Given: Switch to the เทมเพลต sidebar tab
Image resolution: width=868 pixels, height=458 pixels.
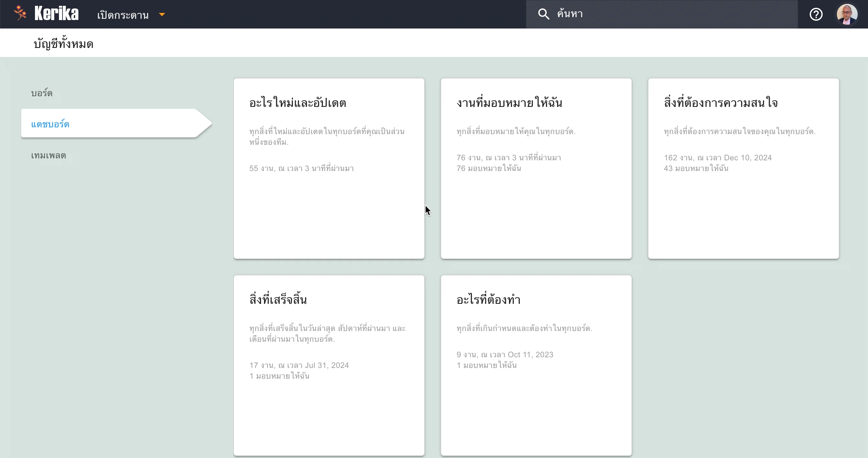Looking at the screenshot, I should pyautogui.click(x=49, y=155).
